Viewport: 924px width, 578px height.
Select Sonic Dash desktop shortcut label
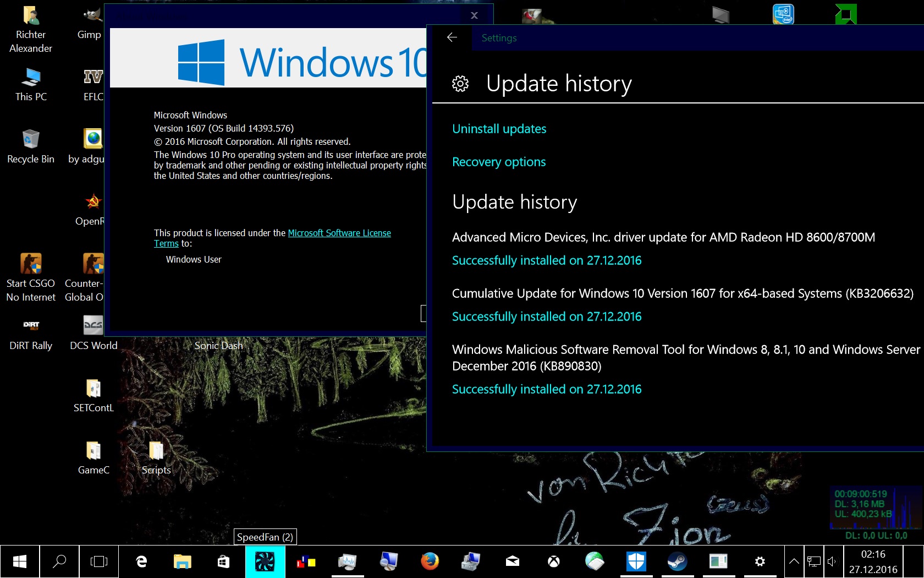(x=218, y=346)
